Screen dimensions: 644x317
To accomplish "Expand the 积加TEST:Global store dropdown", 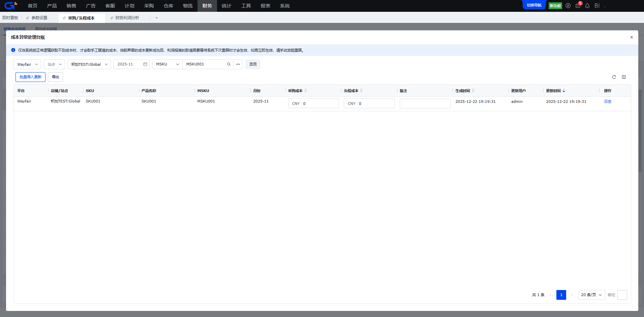I will (x=89, y=64).
